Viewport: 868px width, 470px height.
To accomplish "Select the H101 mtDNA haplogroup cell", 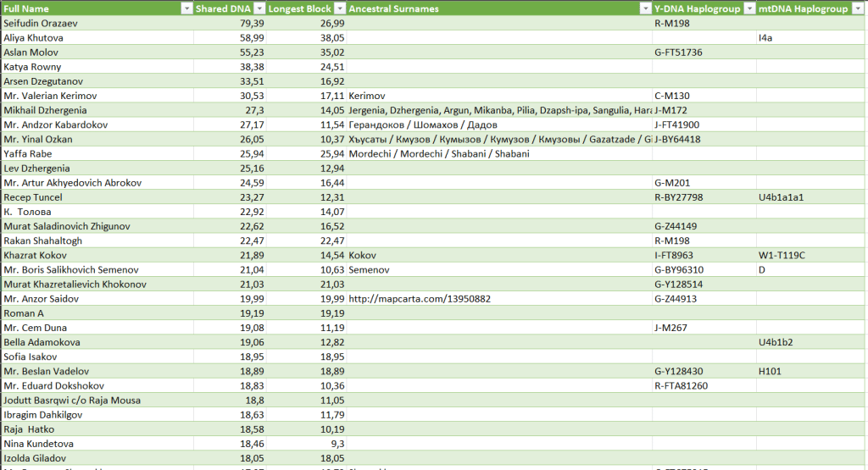I will [x=771, y=371].
